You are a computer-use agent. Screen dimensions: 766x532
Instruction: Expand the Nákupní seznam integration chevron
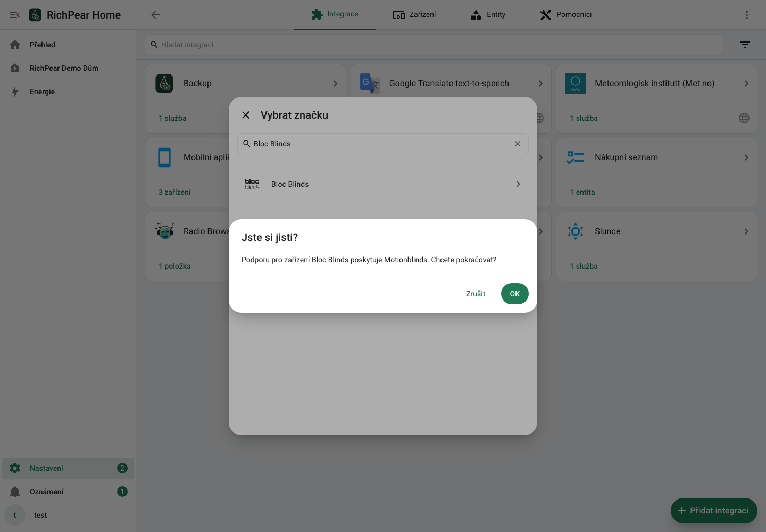coord(746,157)
